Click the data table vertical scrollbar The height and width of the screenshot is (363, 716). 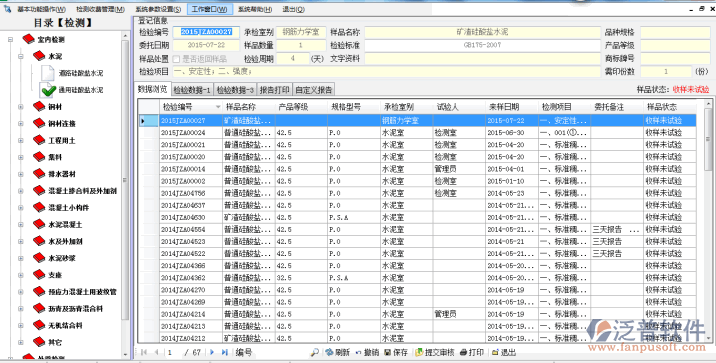pyautogui.click(x=708, y=221)
